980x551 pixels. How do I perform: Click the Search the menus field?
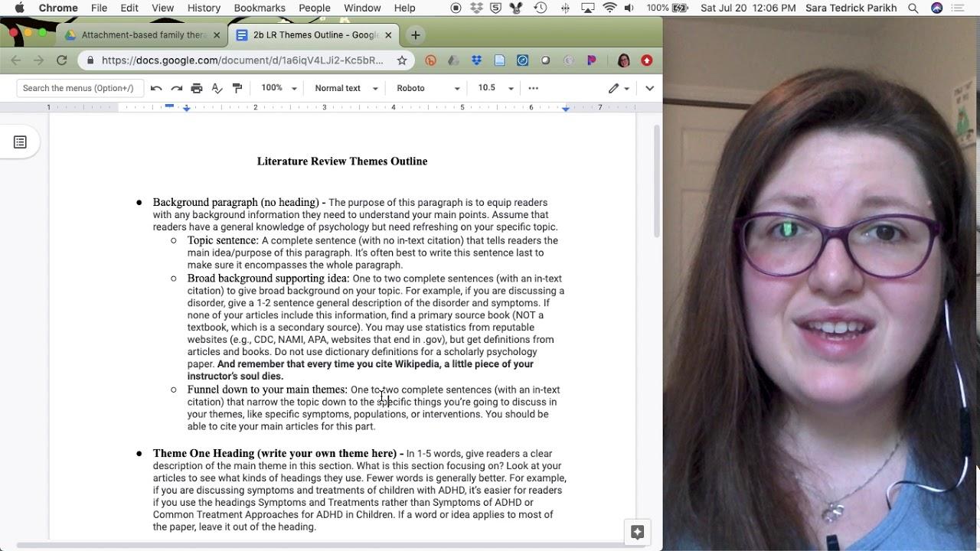pos(80,88)
